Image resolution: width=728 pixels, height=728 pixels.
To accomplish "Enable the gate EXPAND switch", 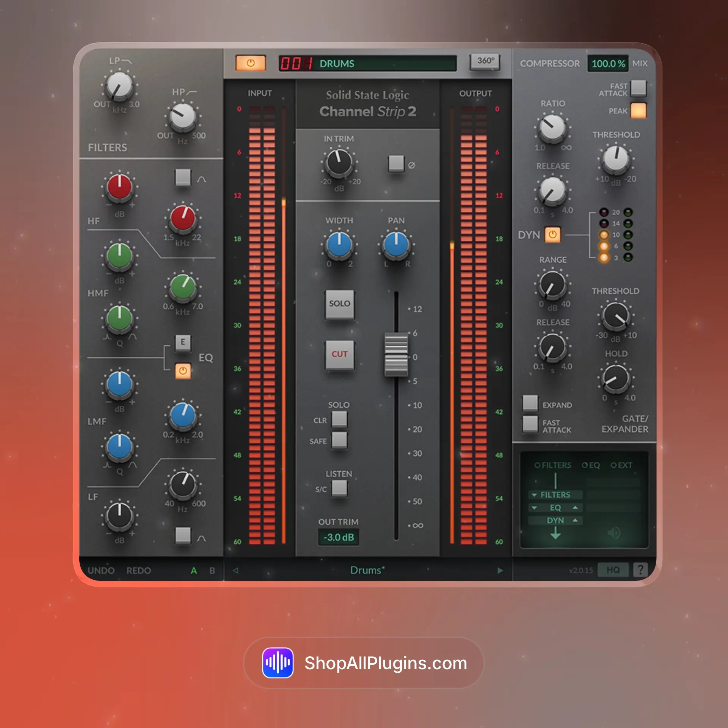I will click(x=530, y=403).
